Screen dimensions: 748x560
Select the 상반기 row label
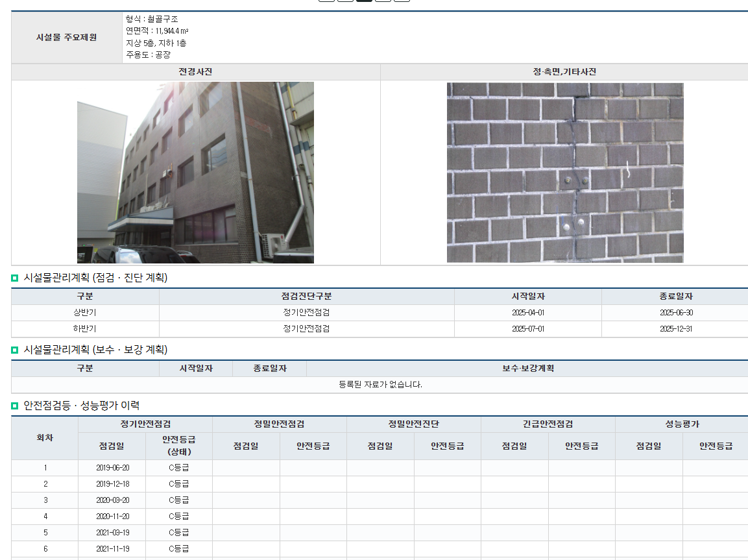click(85, 313)
